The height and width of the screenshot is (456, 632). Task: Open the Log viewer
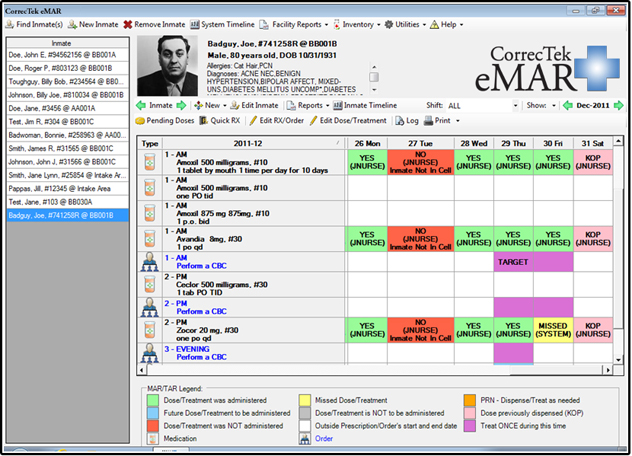coord(406,120)
